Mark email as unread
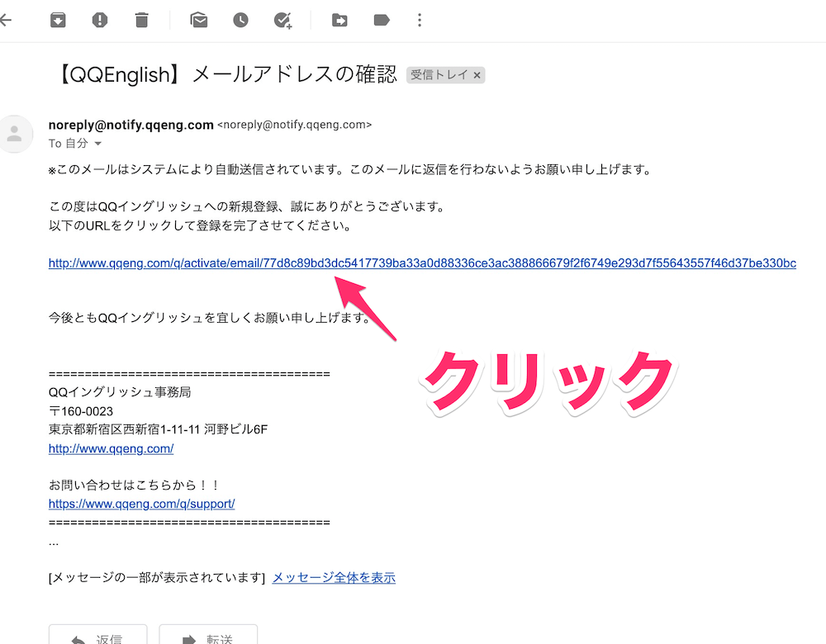This screenshot has height=644, width=826. [198, 21]
